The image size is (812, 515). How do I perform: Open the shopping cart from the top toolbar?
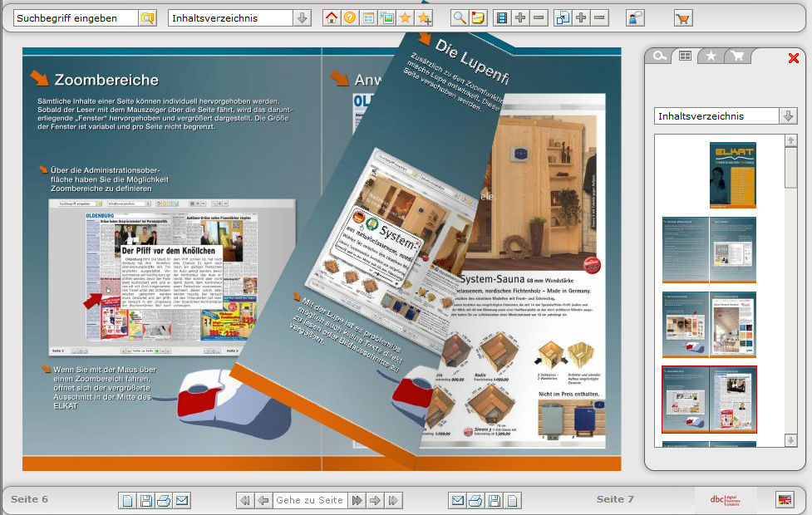tap(682, 17)
